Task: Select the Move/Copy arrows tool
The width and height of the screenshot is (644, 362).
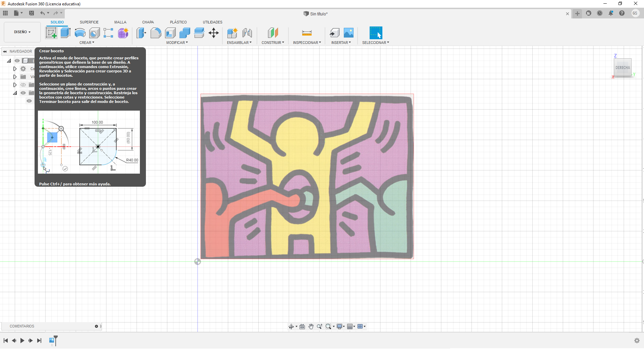Action: pos(214,33)
